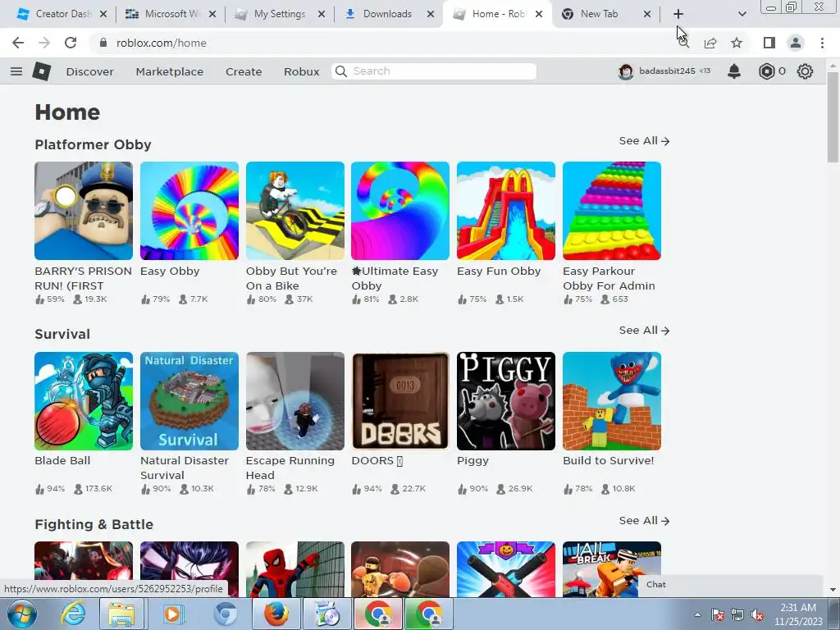Open the Spider-Man game thumbnail
This screenshot has width=840, height=630.
(x=295, y=569)
